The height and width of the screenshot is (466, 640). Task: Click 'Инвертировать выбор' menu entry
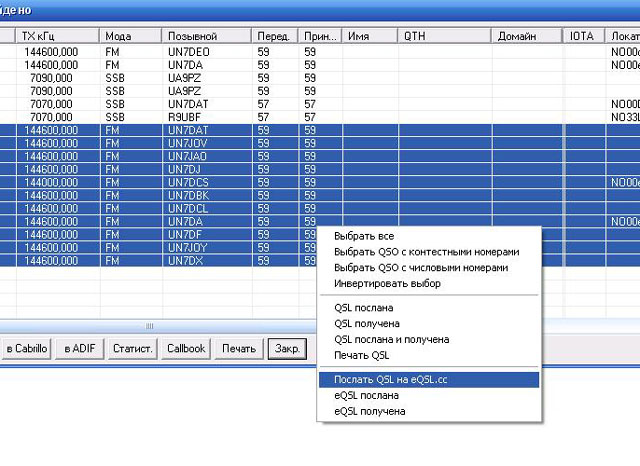387,283
